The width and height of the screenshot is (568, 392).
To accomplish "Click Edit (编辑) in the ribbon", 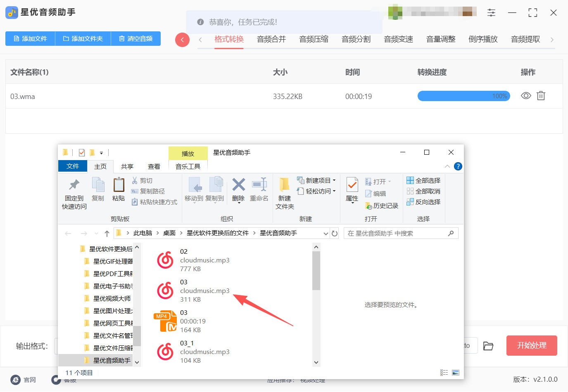I will click(375, 194).
